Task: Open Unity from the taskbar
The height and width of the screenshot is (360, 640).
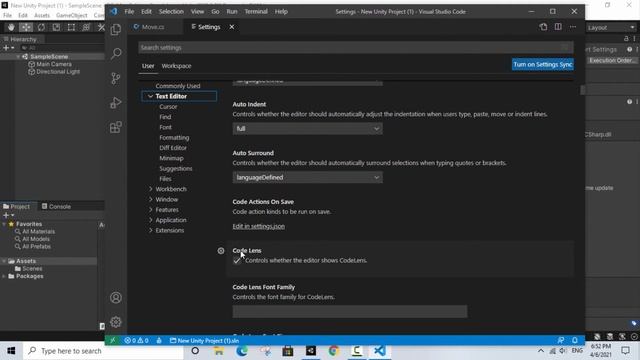Action: (x=311, y=351)
